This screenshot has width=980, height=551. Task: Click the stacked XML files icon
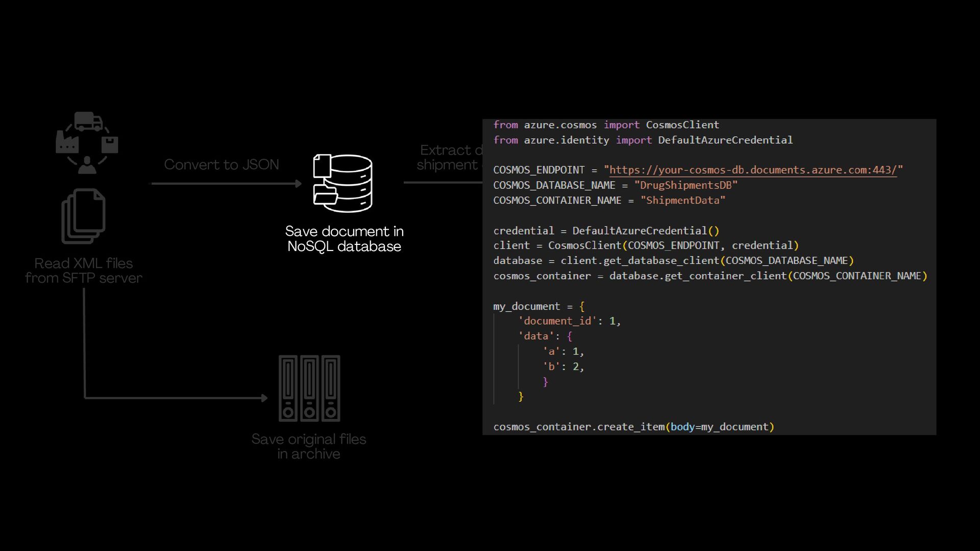(83, 216)
